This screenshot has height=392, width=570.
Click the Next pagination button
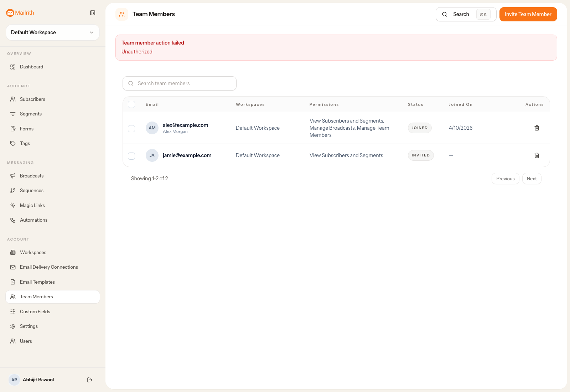point(532,179)
